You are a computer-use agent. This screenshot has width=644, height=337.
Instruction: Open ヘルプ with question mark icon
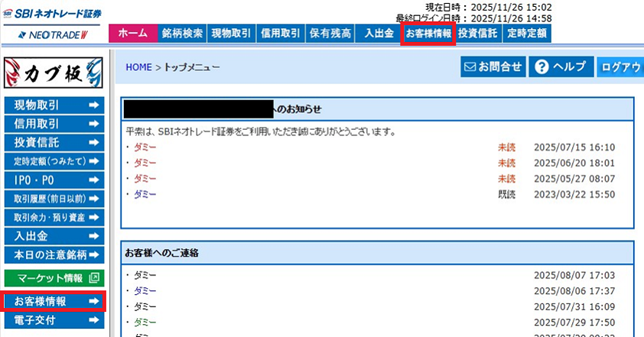(x=561, y=67)
